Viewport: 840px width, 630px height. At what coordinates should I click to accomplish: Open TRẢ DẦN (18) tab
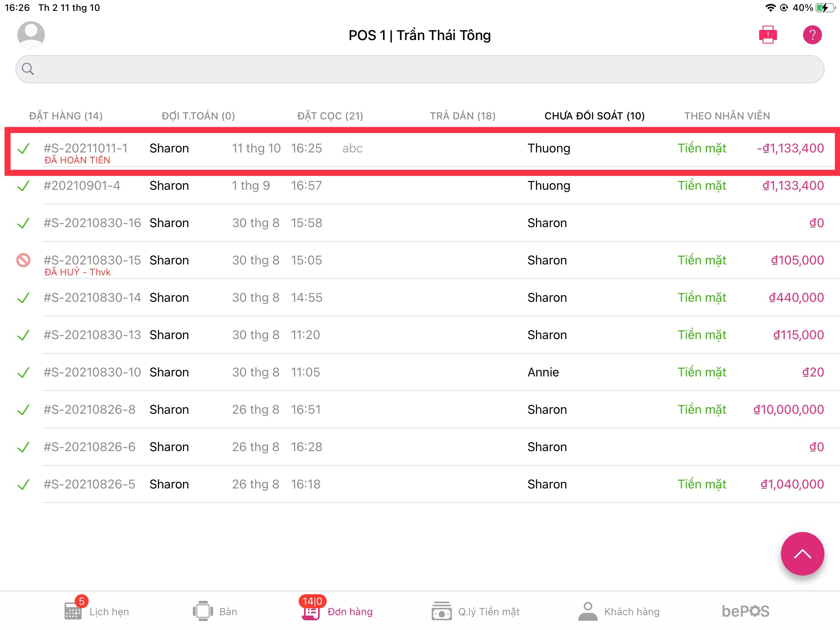coord(462,116)
